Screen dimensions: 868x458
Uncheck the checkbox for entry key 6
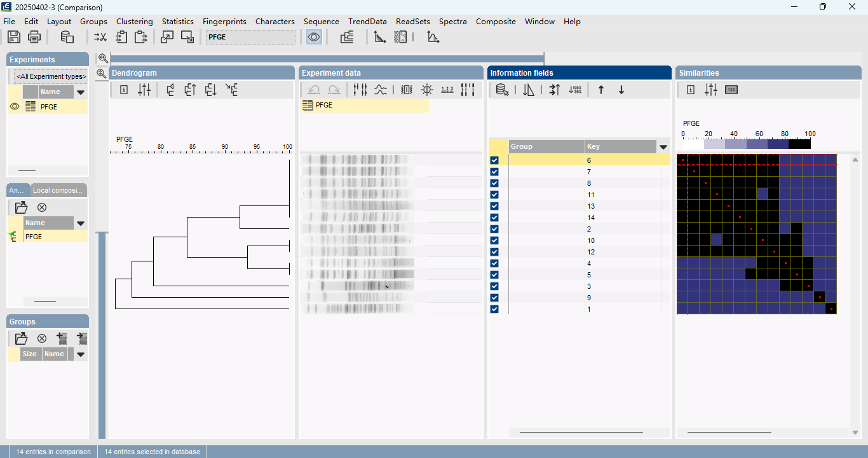click(x=494, y=160)
